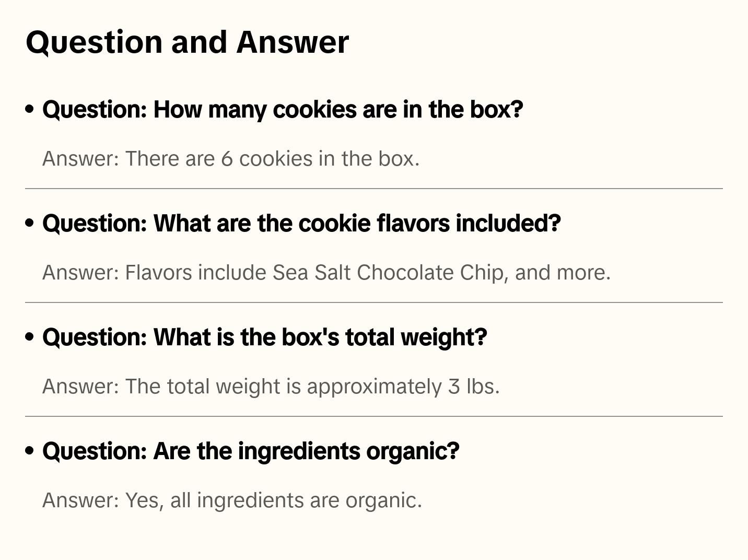The image size is (748, 560).
Task: Click the bullet beside the total weight question
Action: [30, 337]
